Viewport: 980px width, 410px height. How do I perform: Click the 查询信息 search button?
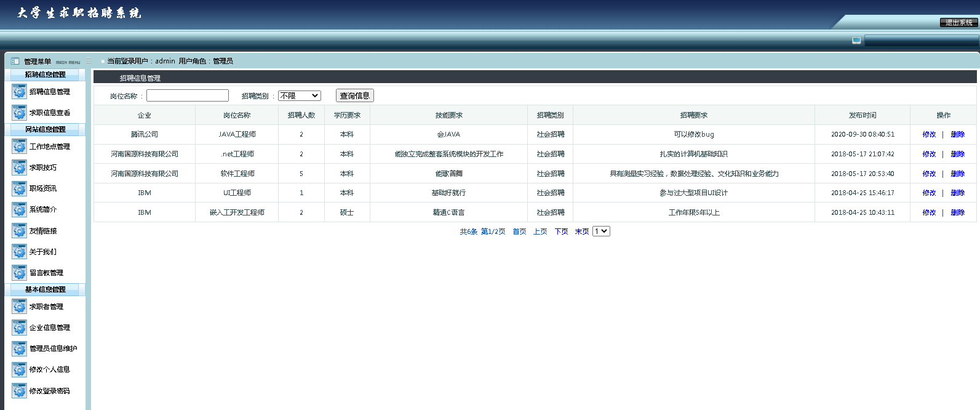click(x=355, y=95)
